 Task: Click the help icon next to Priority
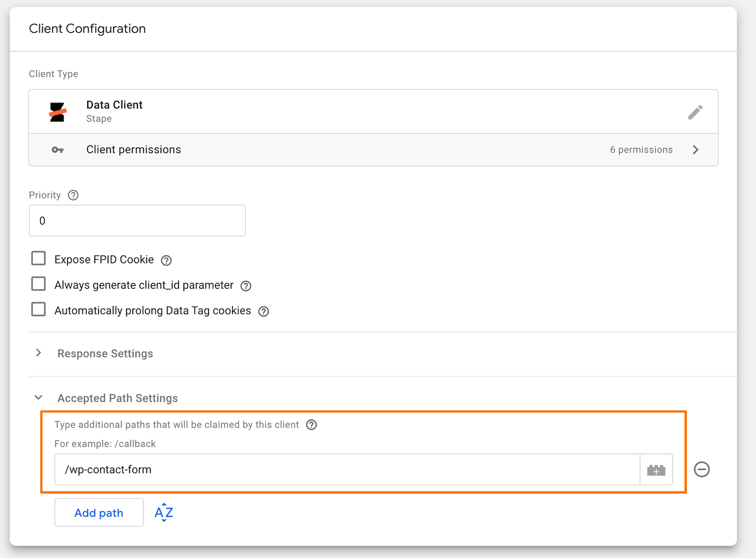[73, 195]
